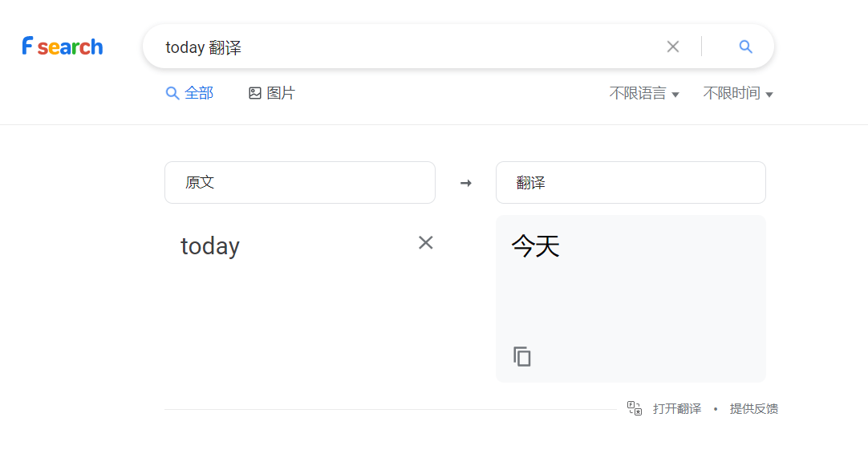Image resolution: width=868 pixels, height=450 pixels.
Task: Click the translate icon beside 打开翻译
Action: point(635,408)
